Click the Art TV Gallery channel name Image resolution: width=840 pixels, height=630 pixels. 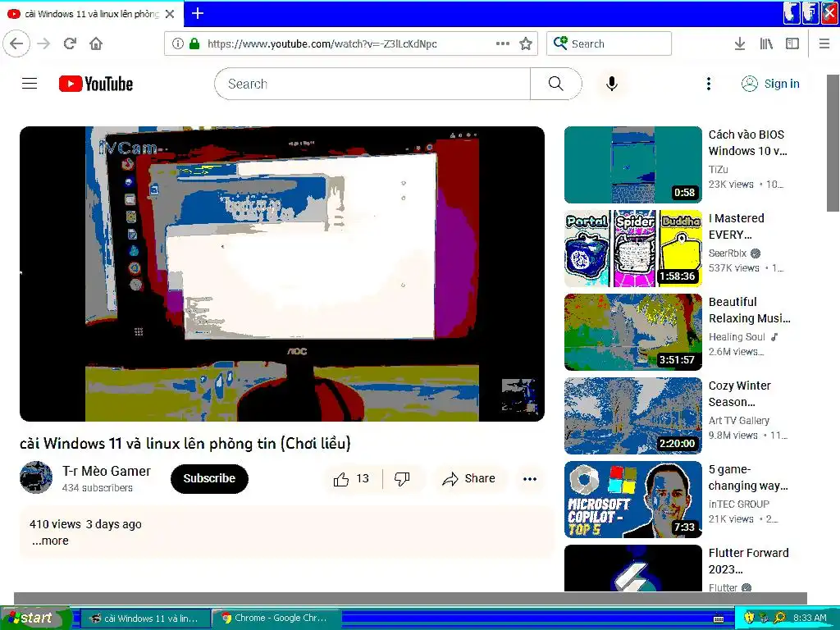[739, 421]
